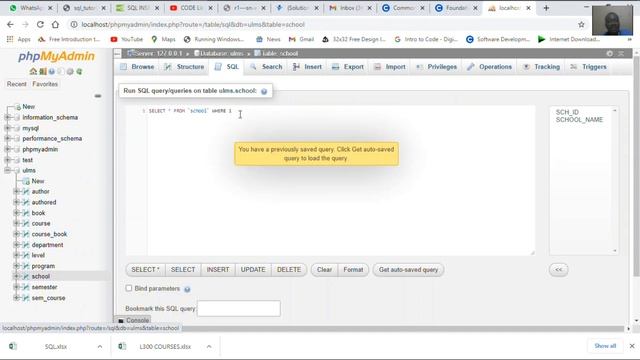The height and width of the screenshot is (360, 640).
Task: Switch to the Browse tab
Action: (x=138, y=67)
